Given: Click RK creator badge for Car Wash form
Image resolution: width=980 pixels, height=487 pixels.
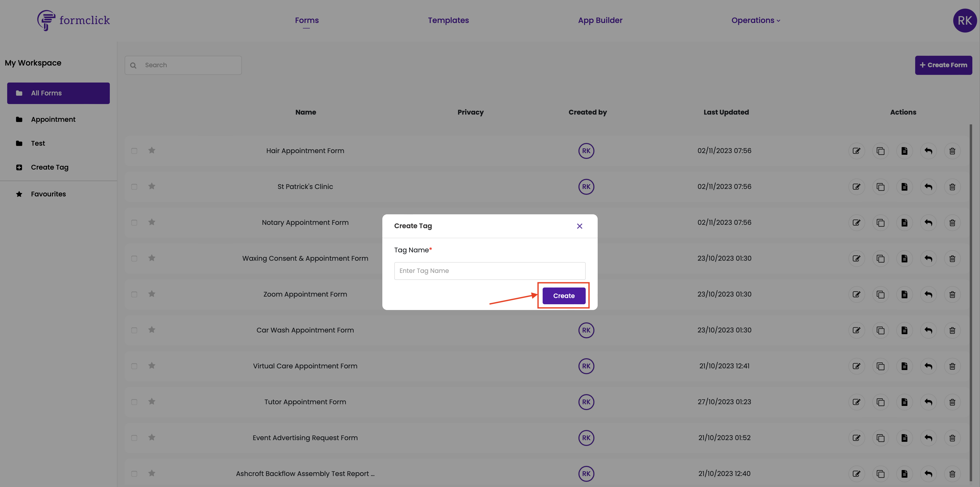Looking at the screenshot, I should [x=586, y=330].
